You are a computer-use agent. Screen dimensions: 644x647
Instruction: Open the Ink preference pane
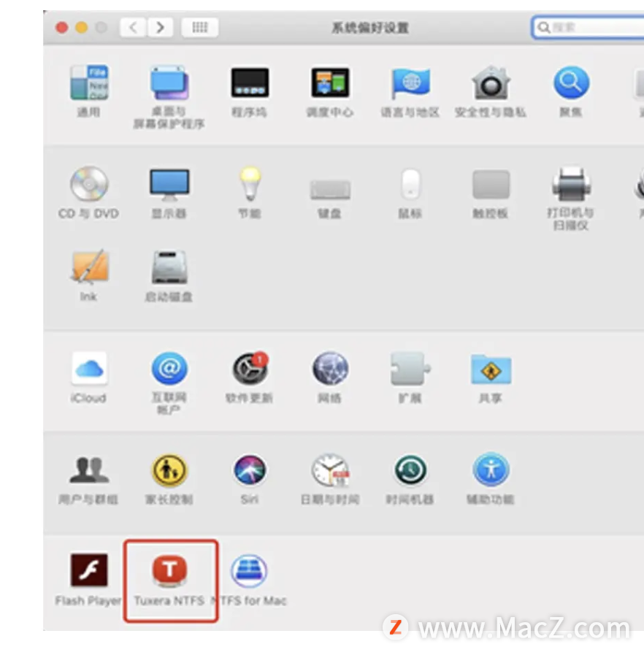88,267
